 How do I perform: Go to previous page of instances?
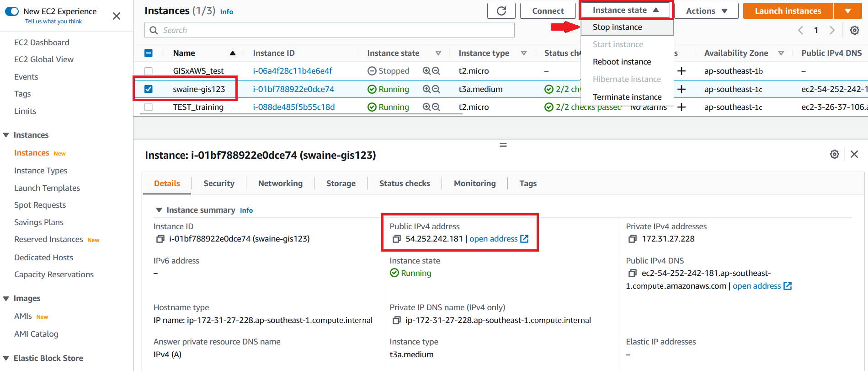point(800,30)
